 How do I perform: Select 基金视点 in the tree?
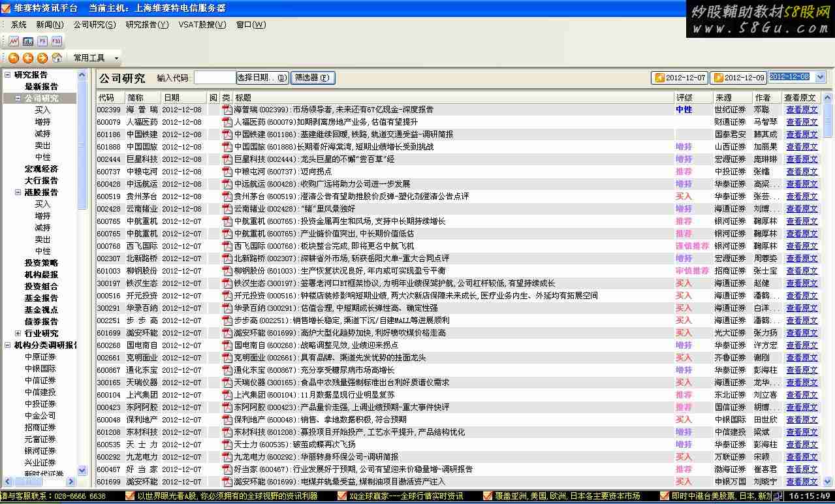point(41,310)
